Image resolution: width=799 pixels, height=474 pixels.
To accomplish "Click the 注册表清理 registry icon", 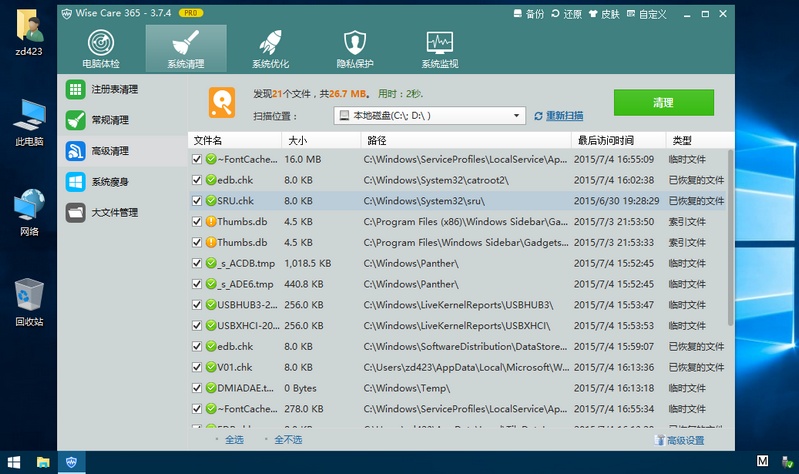I will pyautogui.click(x=75, y=89).
